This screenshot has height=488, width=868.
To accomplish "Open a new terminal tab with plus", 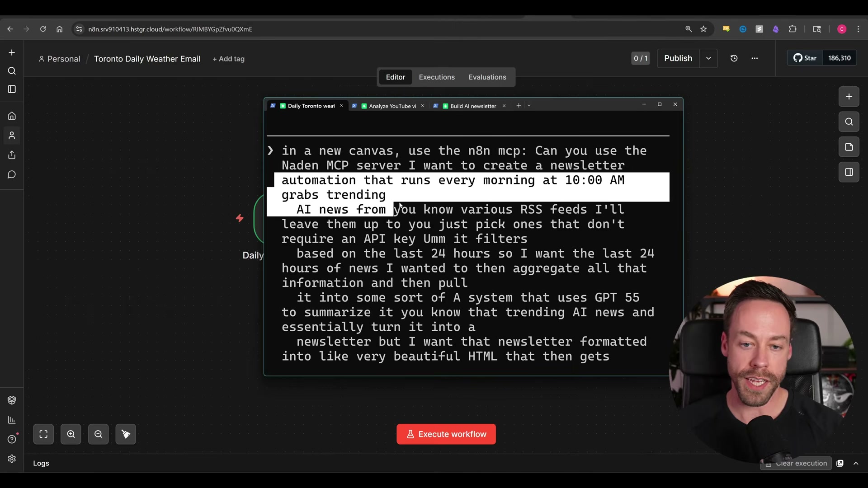I will click(519, 106).
